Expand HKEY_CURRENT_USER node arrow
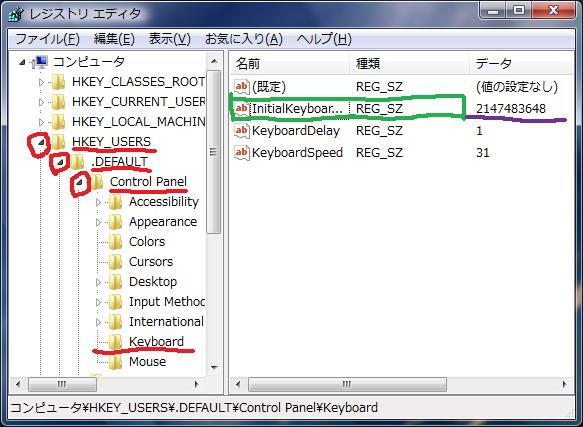Viewport: 583px width, 427px height. click(x=42, y=102)
